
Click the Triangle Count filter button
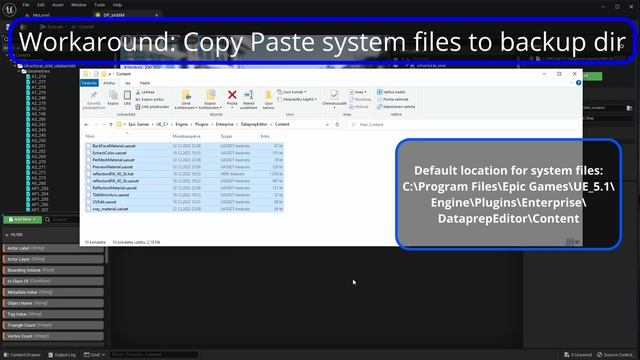pos(53,325)
